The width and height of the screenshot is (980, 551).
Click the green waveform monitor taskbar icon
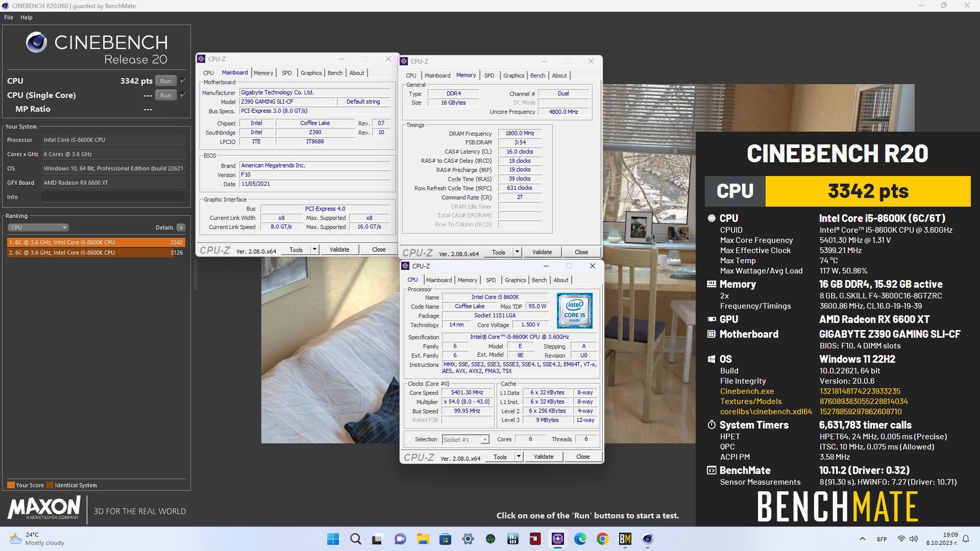coord(491,539)
